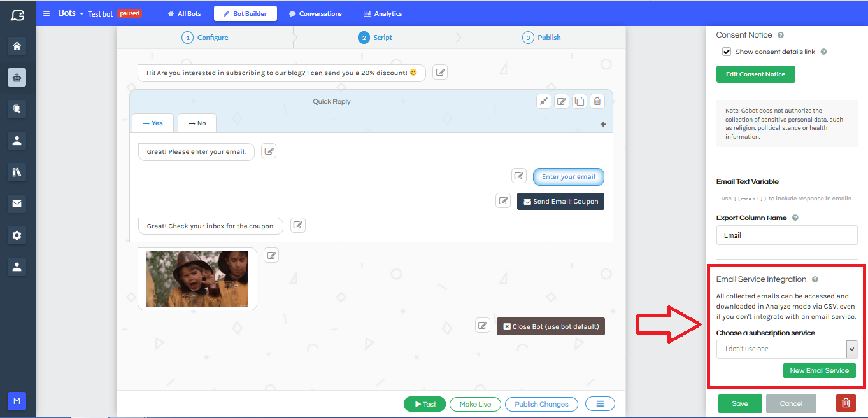
Task: Click Edit Consent Notice button
Action: click(756, 74)
